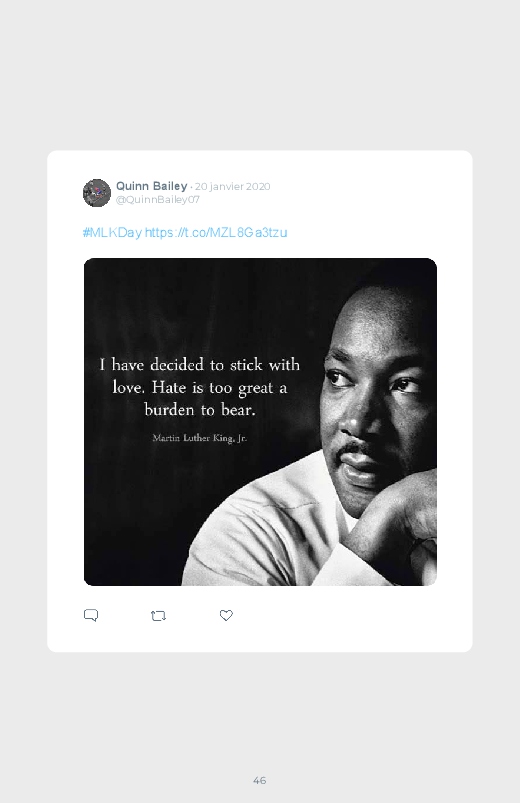Like the tweet with the heart icon
Image resolution: width=520 pixels, height=803 pixels.
tap(226, 615)
